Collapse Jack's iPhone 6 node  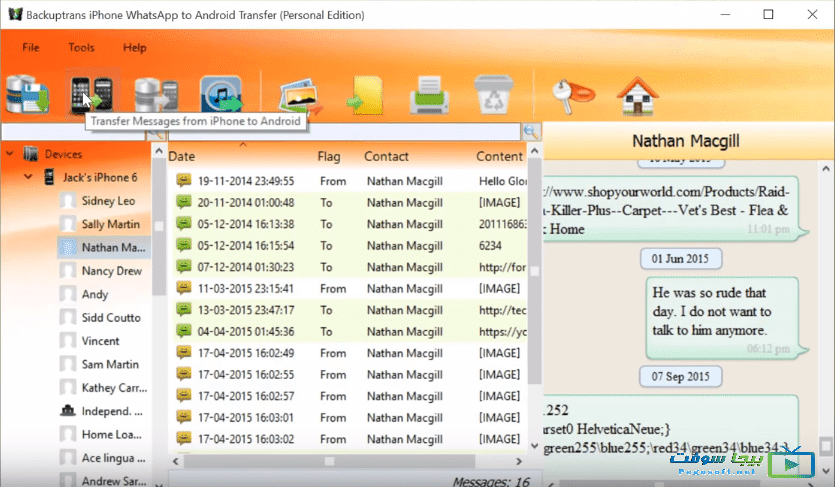pyautogui.click(x=28, y=177)
